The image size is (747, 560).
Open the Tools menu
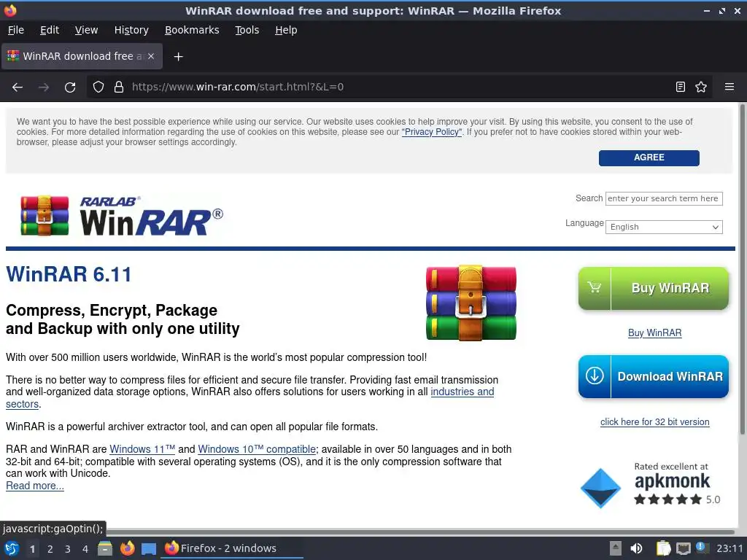pos(247,30)
